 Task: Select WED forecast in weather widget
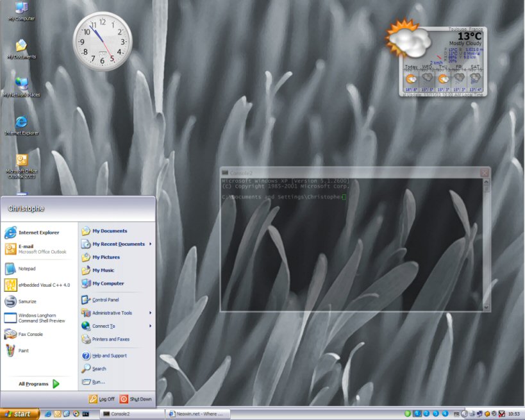427,79
